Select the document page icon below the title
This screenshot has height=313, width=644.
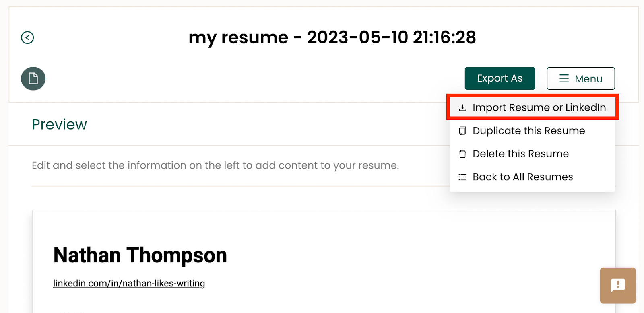[33, 78]
